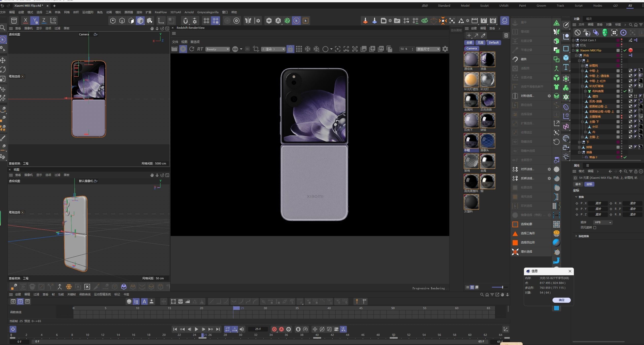Viewport: 644px width, 345px height.
Task: Toggle the automatic A mode in function-curve toolbar
Action: point(144,301)
